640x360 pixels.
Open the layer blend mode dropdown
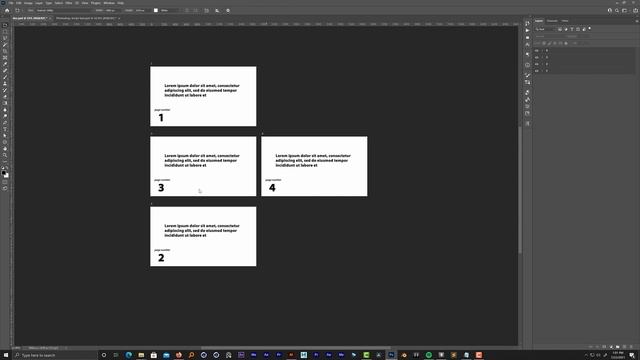[x=549, y=36]
